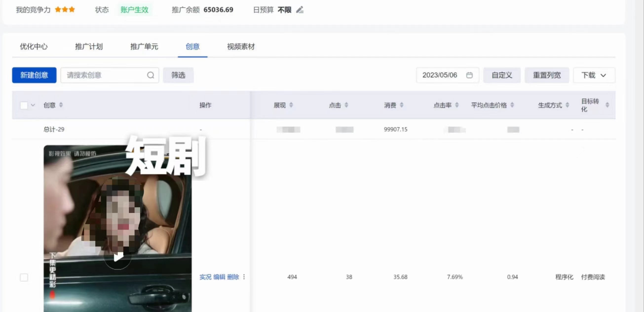Sort by 创意 column arrows

61,105
